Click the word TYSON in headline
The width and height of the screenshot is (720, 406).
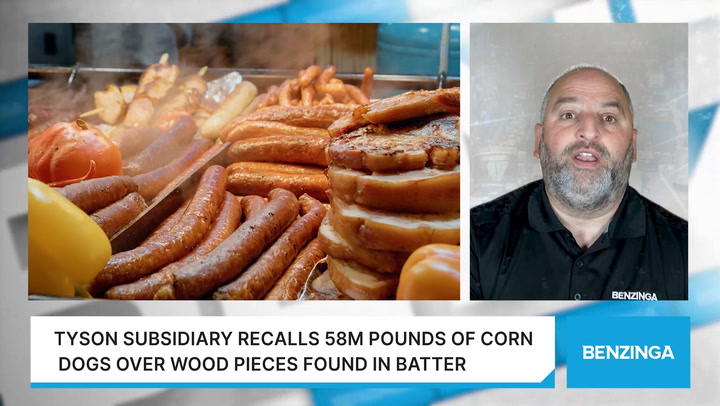point(86,338)
